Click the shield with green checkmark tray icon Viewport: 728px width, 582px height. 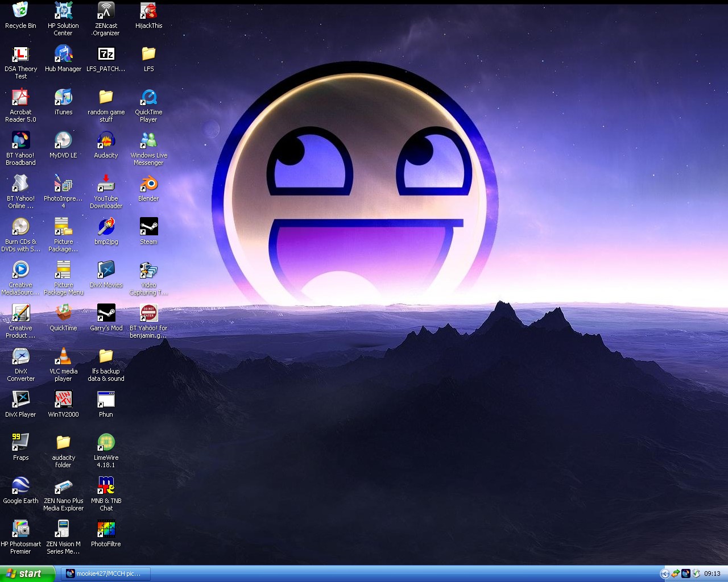click(x=696, y=573)
